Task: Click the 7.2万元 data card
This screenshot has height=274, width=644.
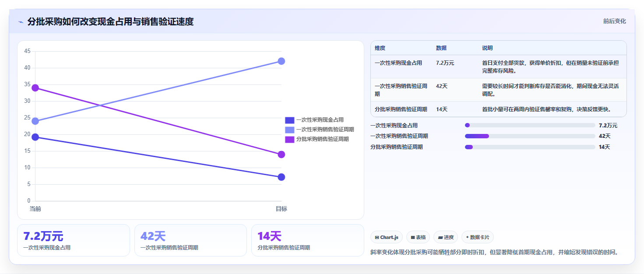Action: click(x=74, y=240)
